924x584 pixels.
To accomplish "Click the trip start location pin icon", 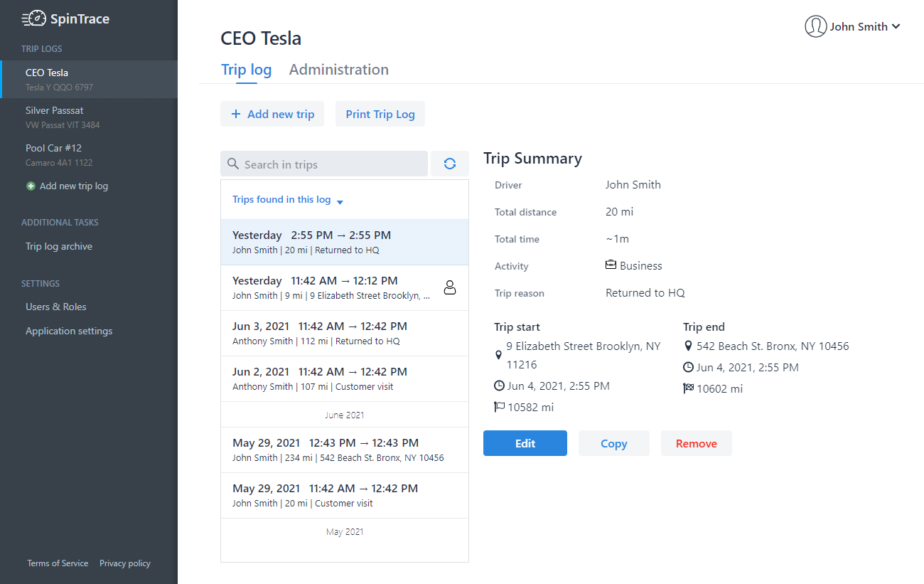I will [x=498, y=355].
